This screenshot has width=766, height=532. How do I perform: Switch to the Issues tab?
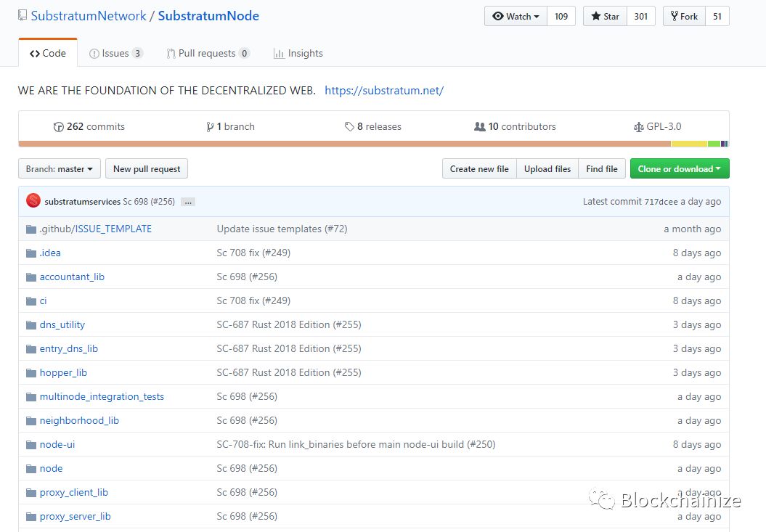[115, 53]
